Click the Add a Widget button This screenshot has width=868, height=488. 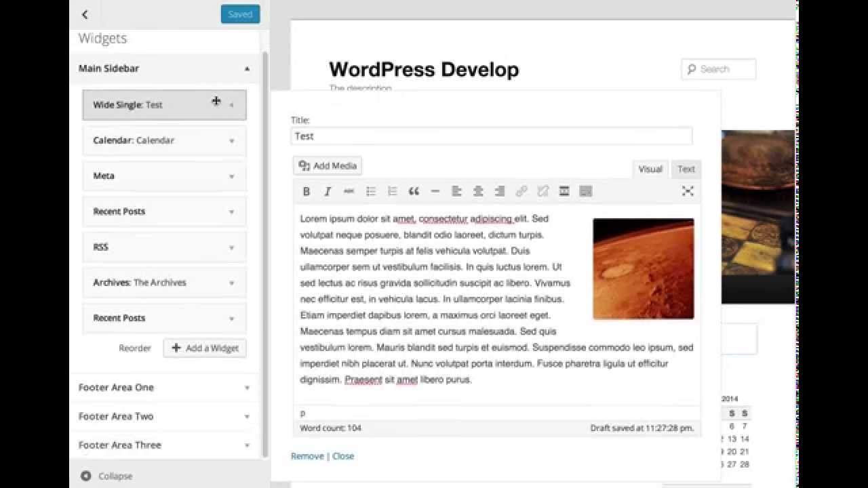click(205, 348)
